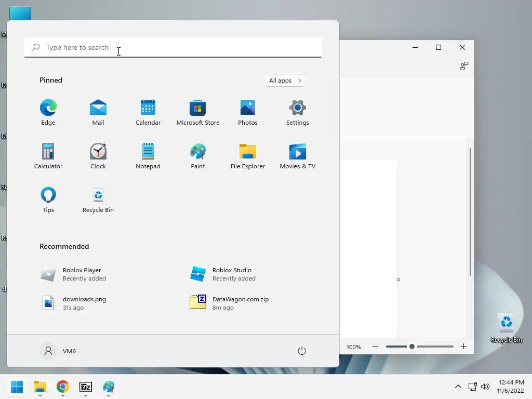Expand the hidden tray icons chevron
This screenshot has height=399, width=532.
coord(458,387)
